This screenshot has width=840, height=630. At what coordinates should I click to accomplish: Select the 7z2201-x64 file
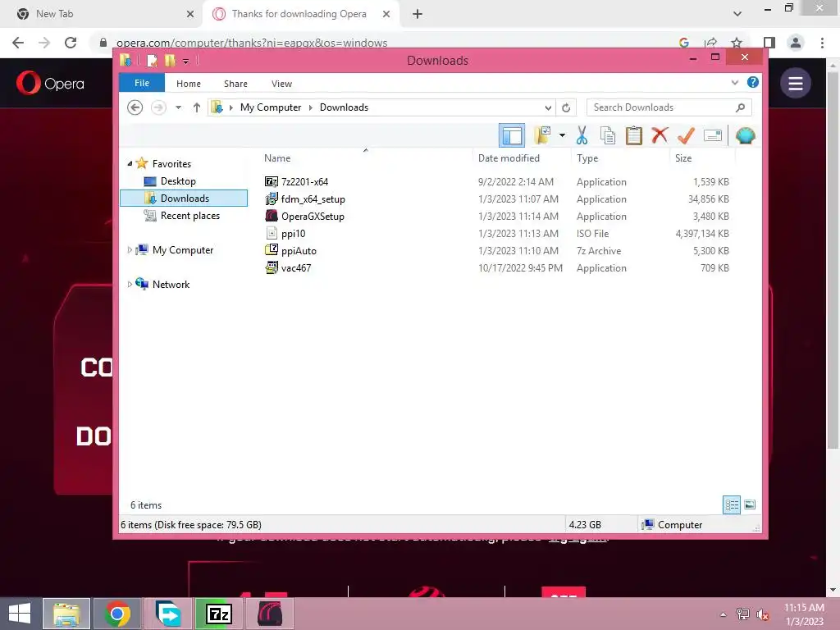point(304,181)
